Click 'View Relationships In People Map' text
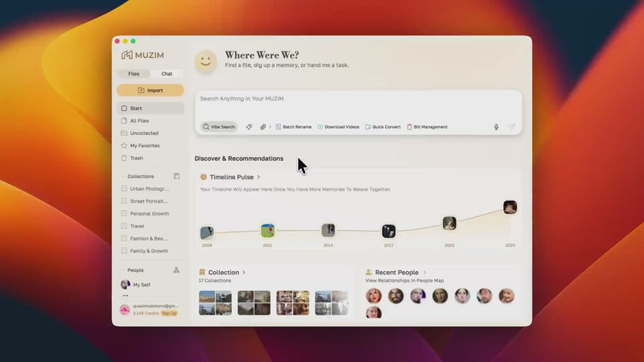The height and width of the screenshot is (362, 644). (405, 281)
